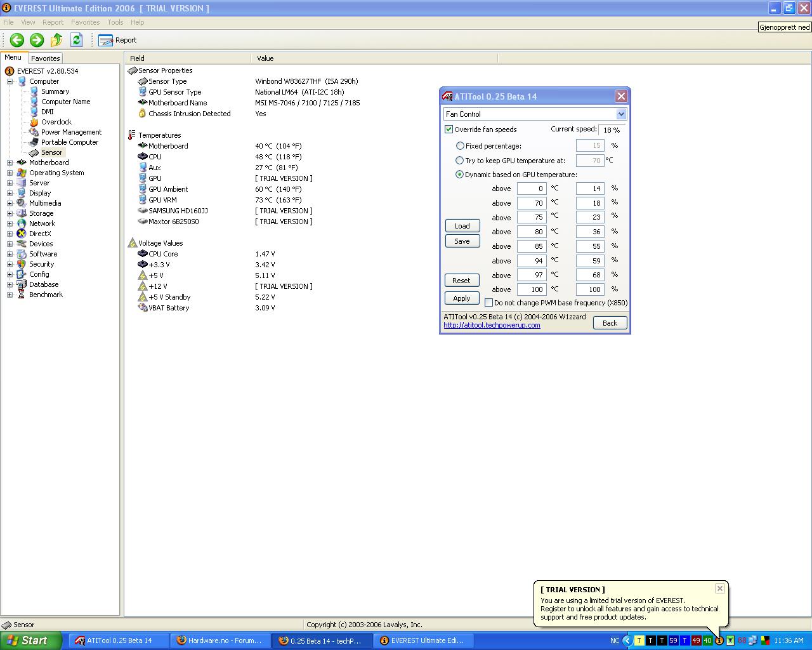812x650 pixels.
Task: Click the Load button in ATITool
Action: point(462,226)
